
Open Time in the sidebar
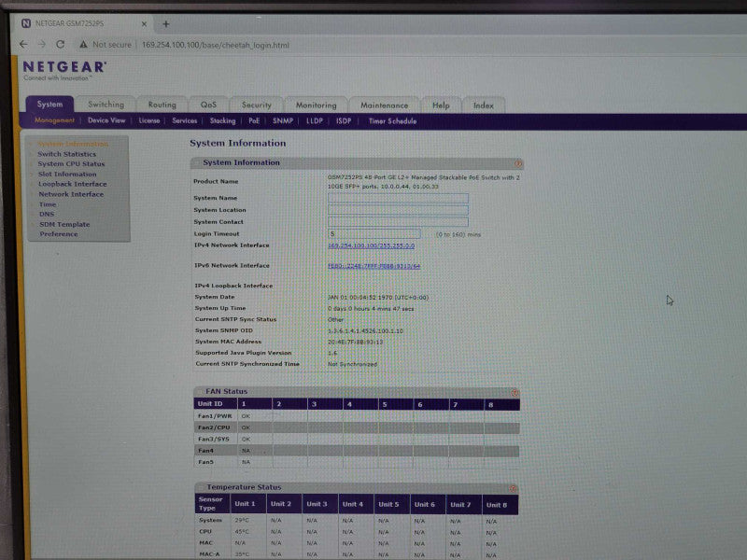point(48,204)
